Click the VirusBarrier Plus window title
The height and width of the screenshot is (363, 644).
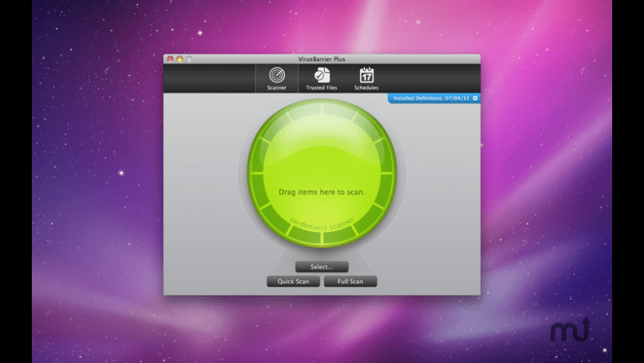pyautogui.click(x=321, y=59)
